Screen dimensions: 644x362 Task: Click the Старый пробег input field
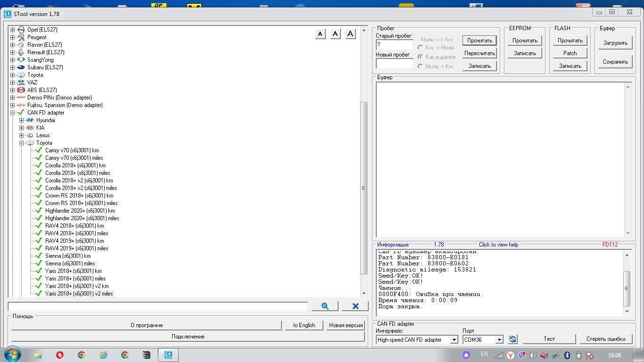pyautogui.click(x=395, y=45)
